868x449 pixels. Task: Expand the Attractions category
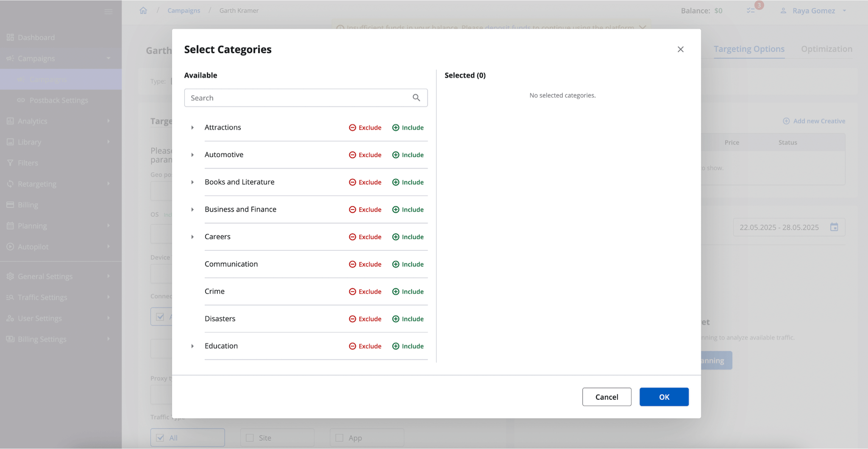tap(192, 127)
